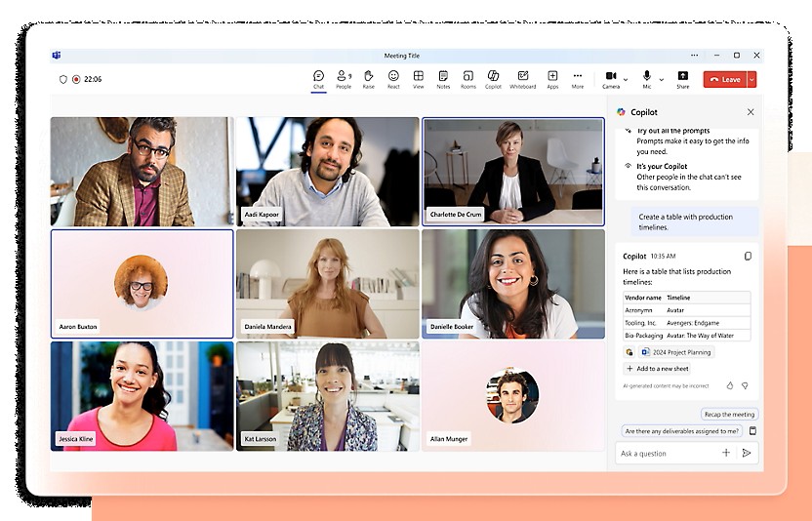Click the Bio-Packaging vendor cell
This screenshot has width=812, height=521.
[644, 336]
